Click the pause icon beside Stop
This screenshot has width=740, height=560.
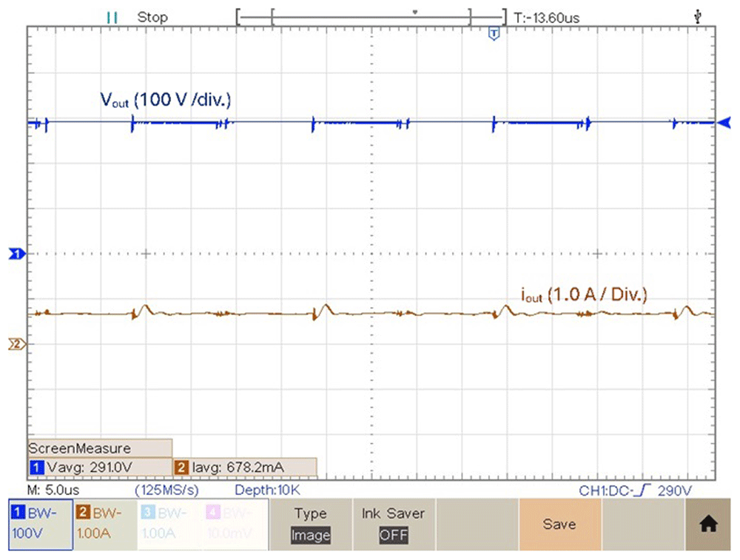click(x=112, y=18)
